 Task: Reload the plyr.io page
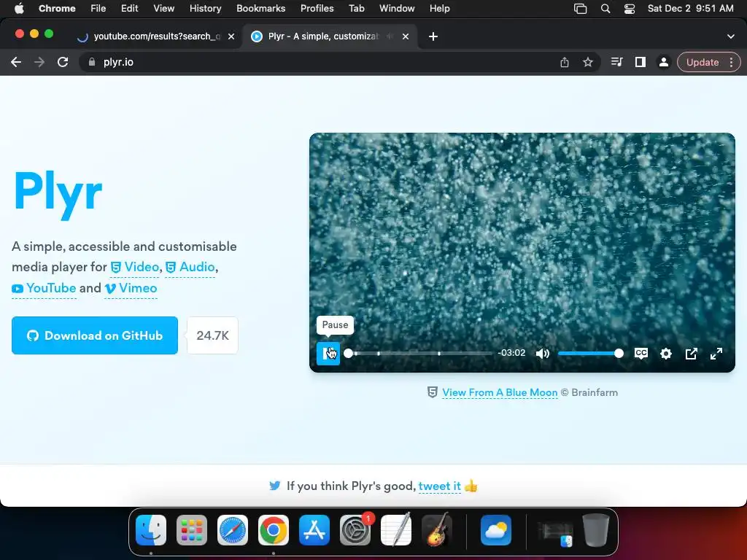point(63,63)
